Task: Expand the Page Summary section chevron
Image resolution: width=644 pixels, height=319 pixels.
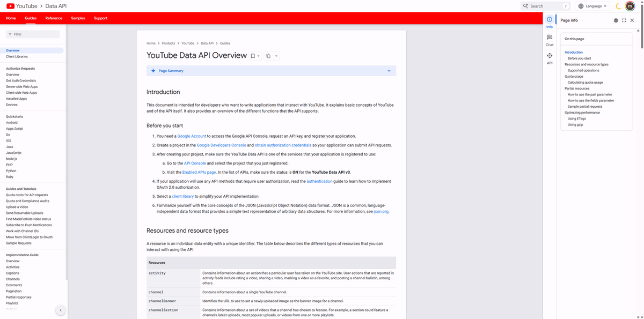Action: pos(389,71)
